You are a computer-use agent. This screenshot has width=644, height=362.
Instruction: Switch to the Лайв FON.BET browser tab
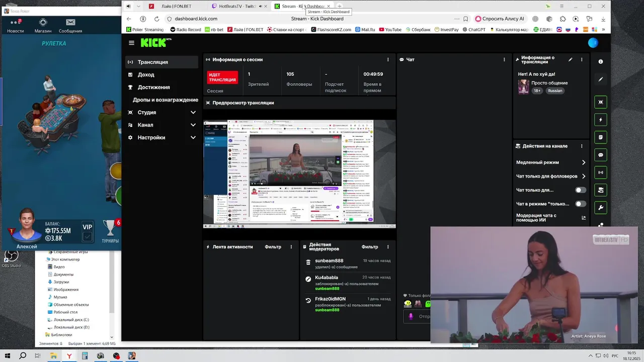(176, 6)
